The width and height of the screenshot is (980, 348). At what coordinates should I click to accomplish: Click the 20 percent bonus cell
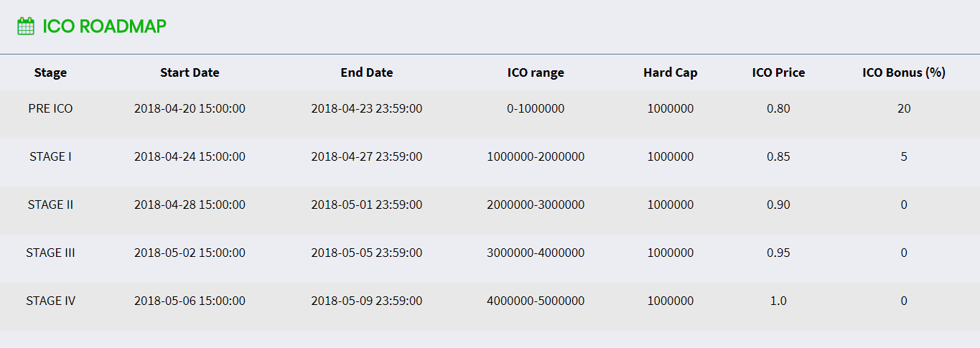pos(904,109)
